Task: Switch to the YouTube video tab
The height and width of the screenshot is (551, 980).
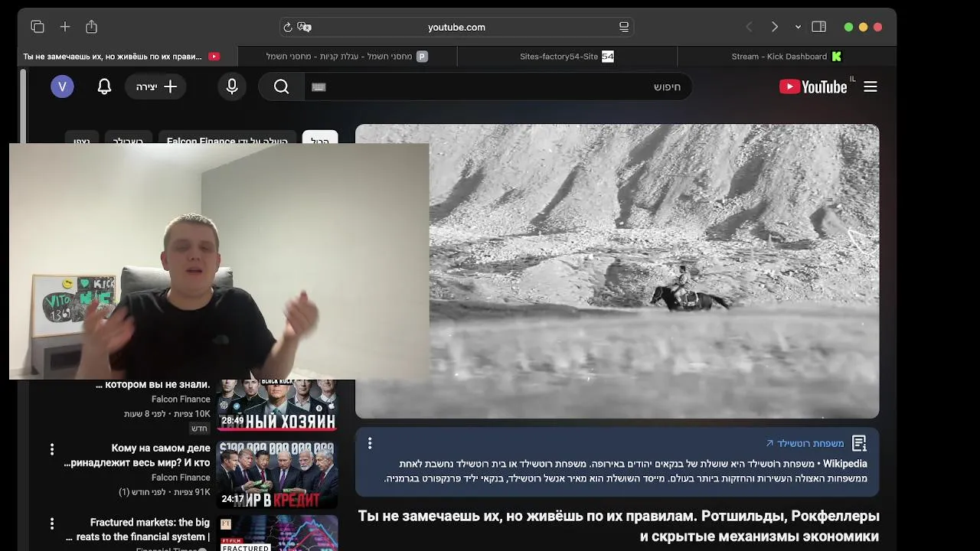Action: pyautogui.click(x=128, y=57)
